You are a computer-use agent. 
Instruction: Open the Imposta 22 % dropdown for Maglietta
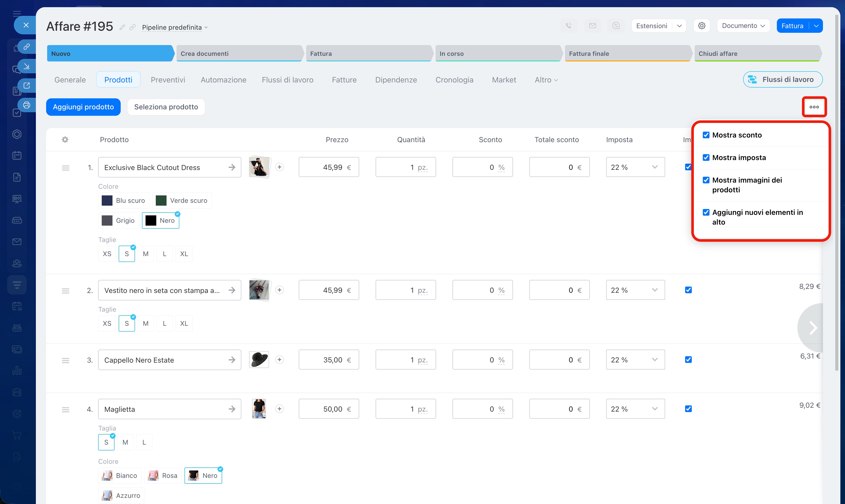(x=635, y=409)
